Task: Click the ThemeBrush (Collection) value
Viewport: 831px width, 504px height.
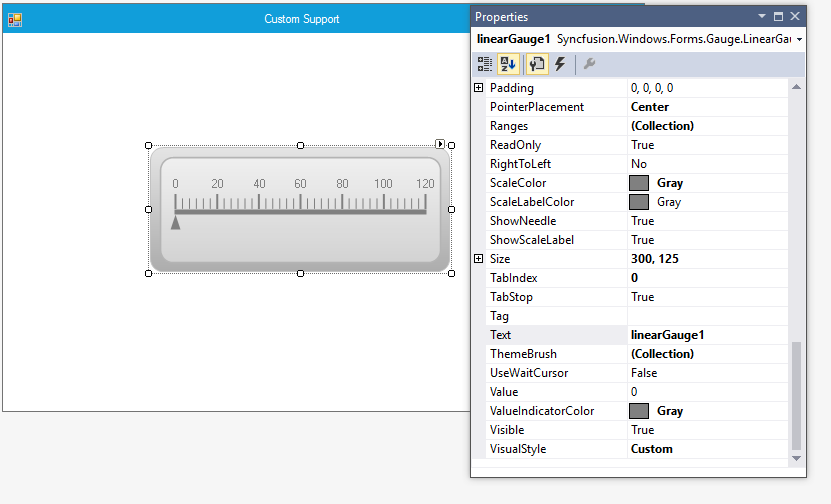Action: point(662,354)
